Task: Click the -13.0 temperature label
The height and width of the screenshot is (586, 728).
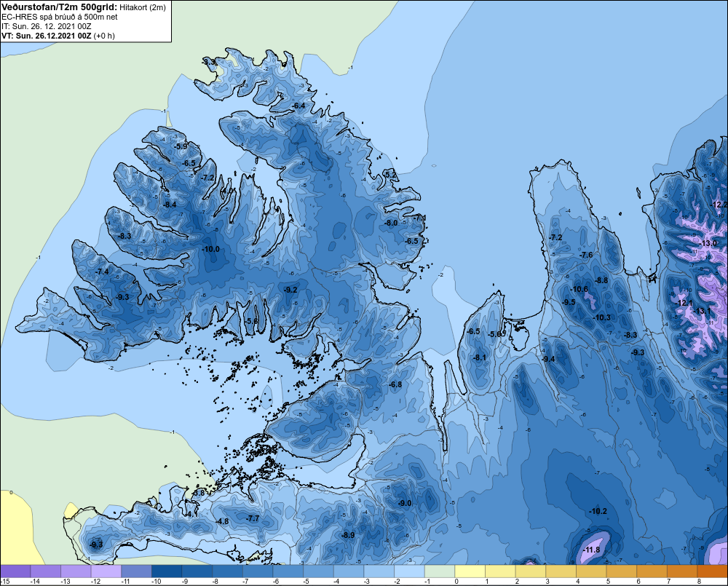Action: tap(708, 244)
